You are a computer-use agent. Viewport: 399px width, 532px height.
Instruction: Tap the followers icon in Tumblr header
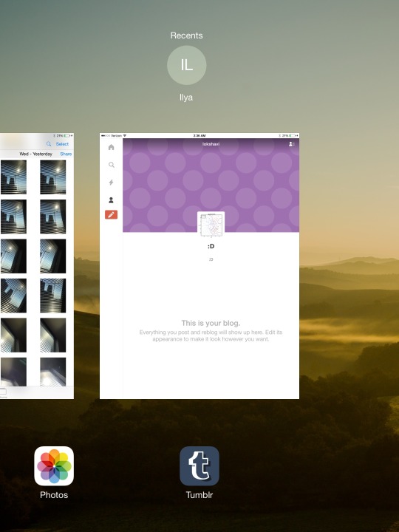tap(291, 144)
